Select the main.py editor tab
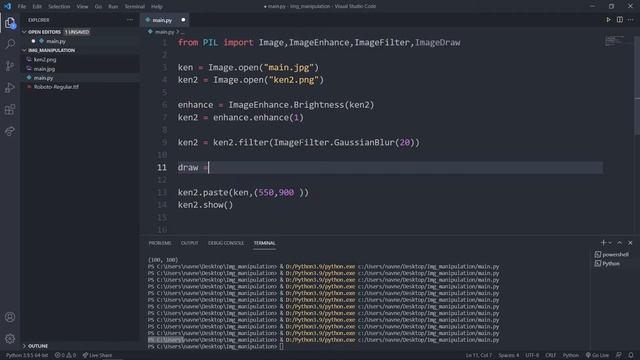This screenshot has height=360, width=640. 162,20
